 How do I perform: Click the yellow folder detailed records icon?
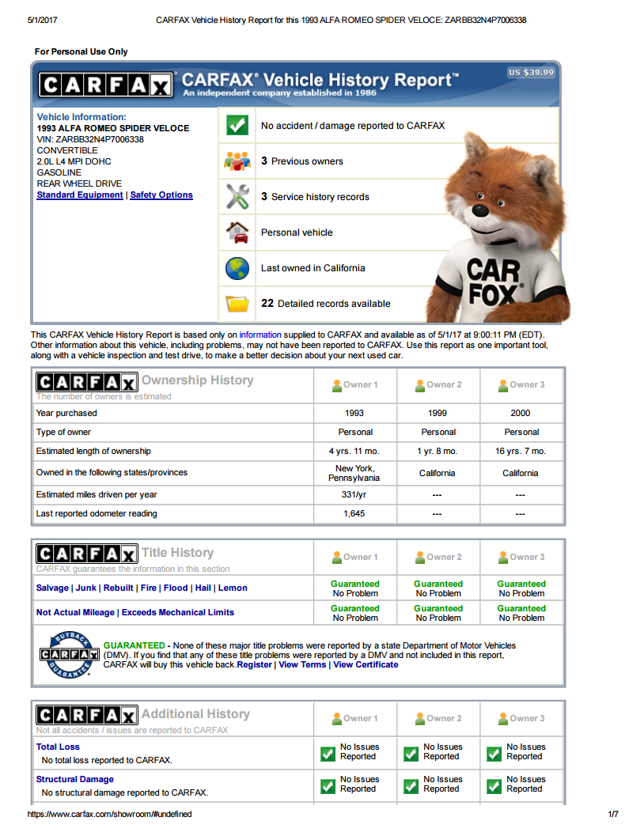point(237,304)
